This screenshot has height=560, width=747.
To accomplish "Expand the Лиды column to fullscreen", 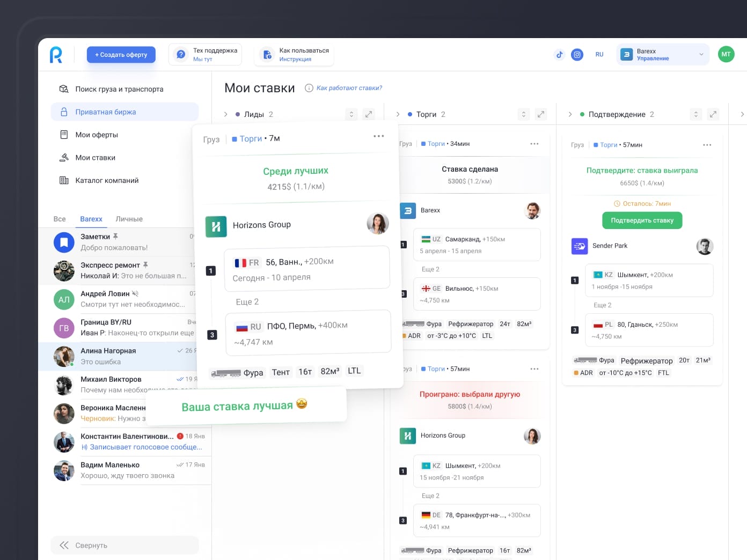I will tap(368, 114).
